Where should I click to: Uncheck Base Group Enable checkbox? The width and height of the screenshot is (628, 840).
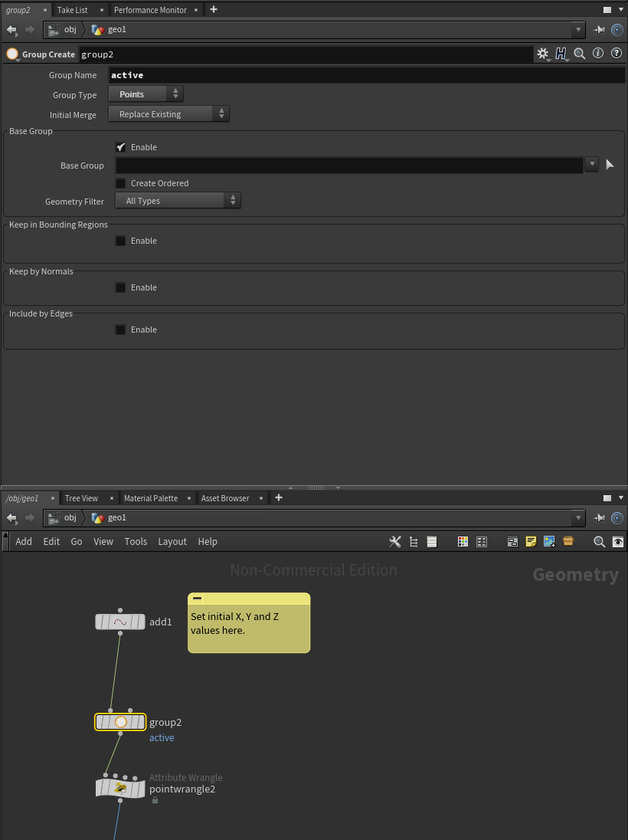[121, 147]
